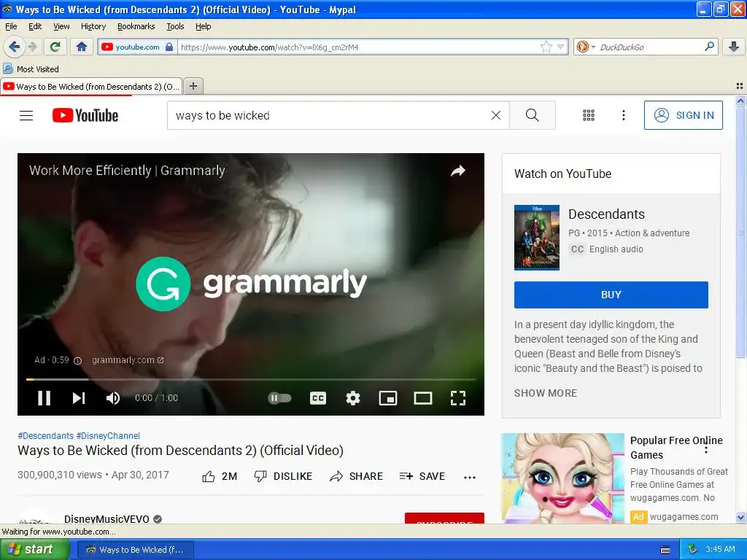Click the video progress bar
Screen dimensions: 747x560
coord(251,379)
